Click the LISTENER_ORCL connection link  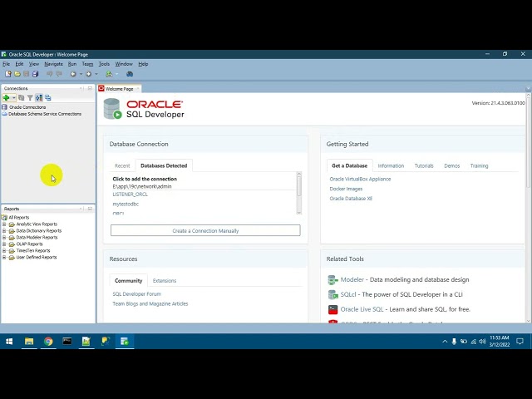pyautogui.click(x=130, y=195)
